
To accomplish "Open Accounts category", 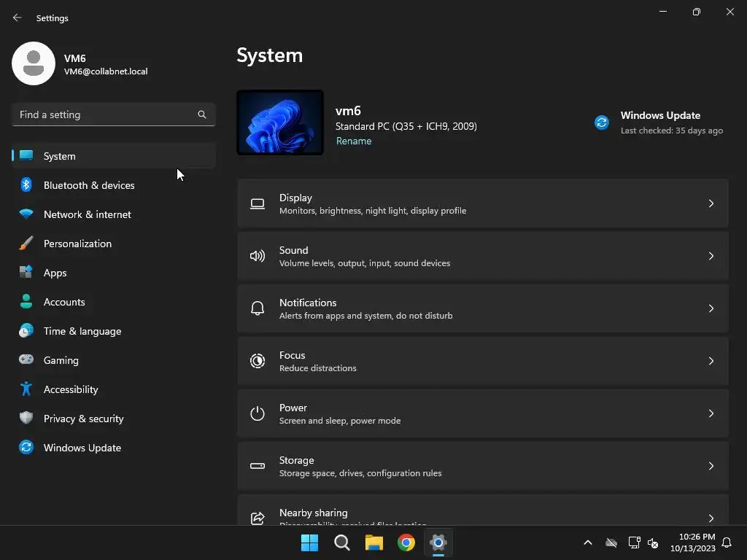I will pyautogui.click(x=64, y=302).
